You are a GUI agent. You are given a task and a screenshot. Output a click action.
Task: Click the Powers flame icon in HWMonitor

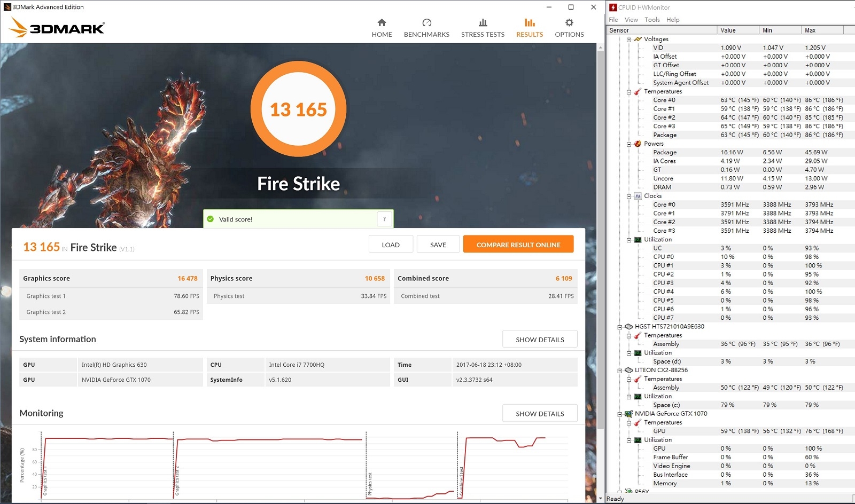click(x=638, y=144)
